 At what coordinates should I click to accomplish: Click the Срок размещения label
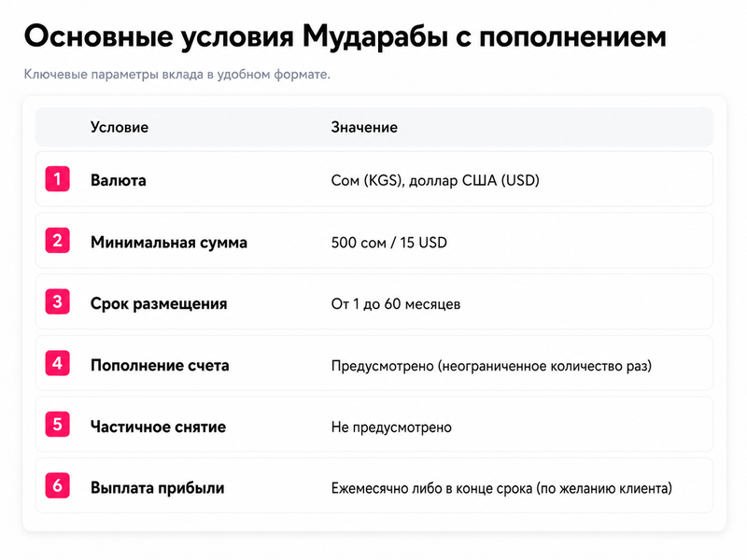[x=159, y=304]
